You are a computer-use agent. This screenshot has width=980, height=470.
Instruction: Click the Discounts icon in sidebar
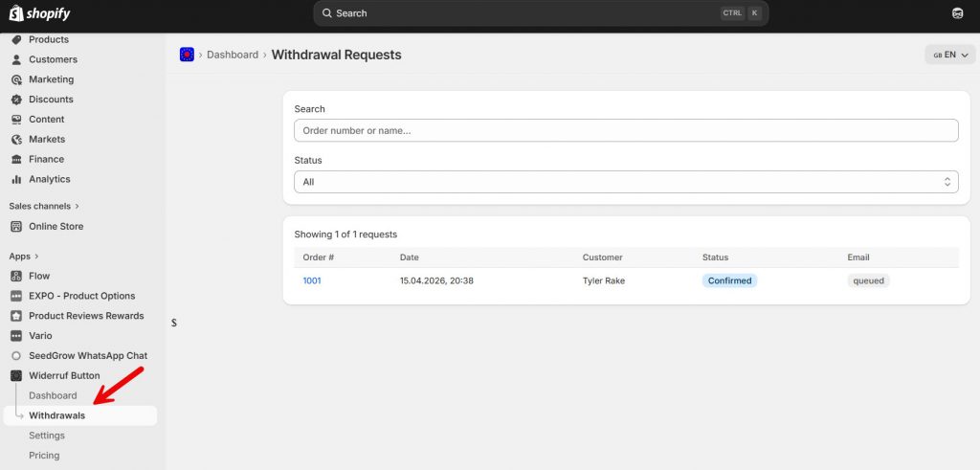coord(16,100)
